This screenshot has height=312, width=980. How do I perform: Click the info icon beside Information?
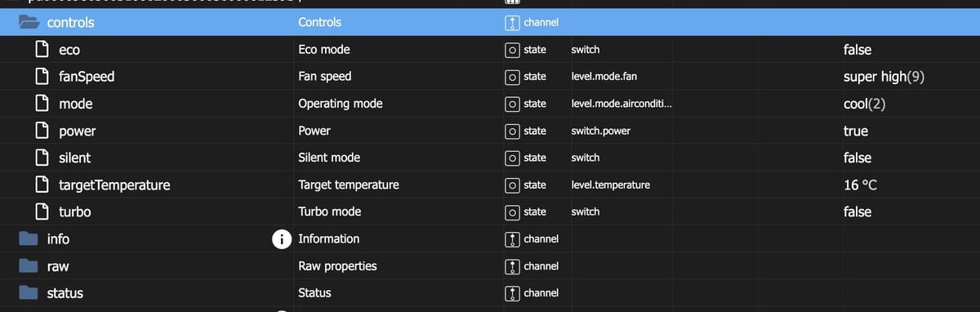coord(282,239)
